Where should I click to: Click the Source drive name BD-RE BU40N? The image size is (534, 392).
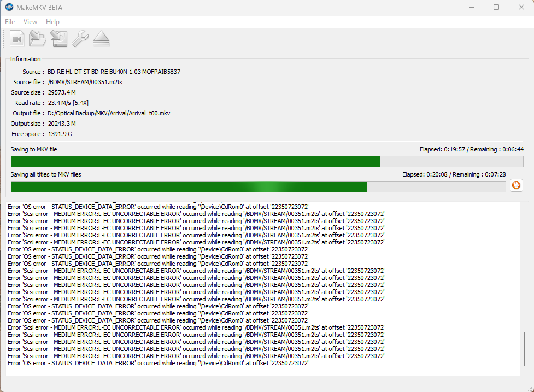114,72
